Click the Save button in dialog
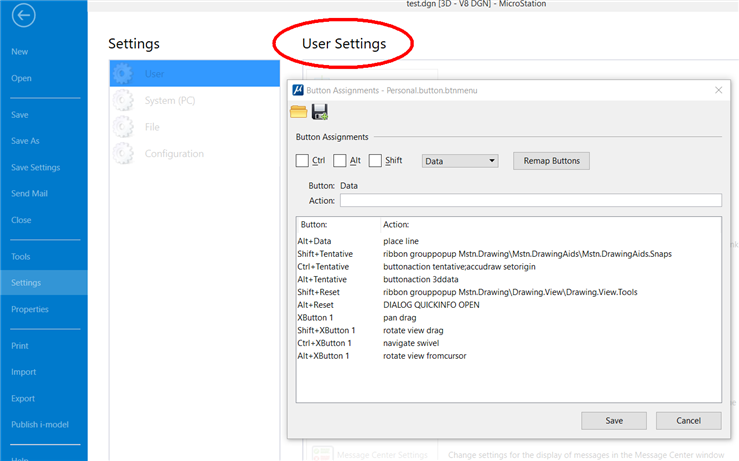 tap(614, 420)
